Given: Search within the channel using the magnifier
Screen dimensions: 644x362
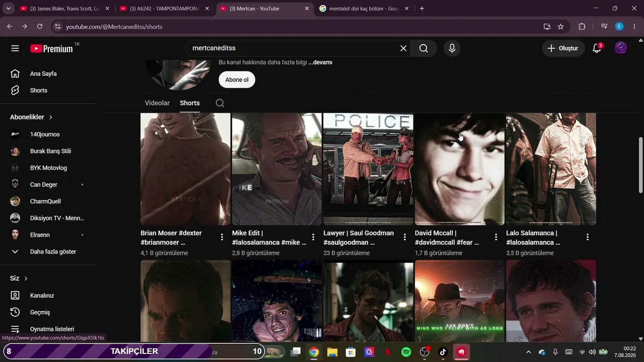Looking at the screenshot, I should [220, 103].
